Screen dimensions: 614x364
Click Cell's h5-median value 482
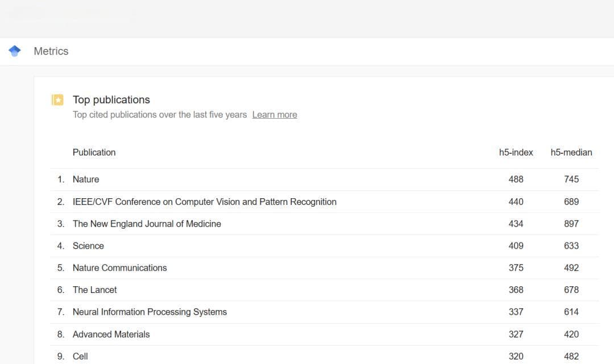[x=571, y=357]
